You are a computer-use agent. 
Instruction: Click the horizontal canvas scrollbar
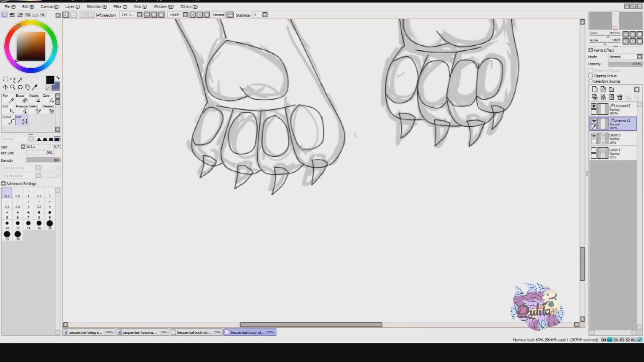pos(311,324)
